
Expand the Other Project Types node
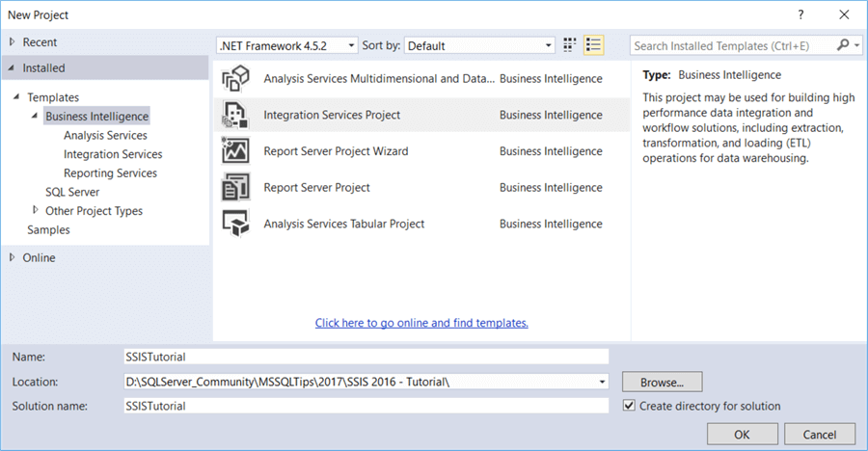[x=36, y=210]
